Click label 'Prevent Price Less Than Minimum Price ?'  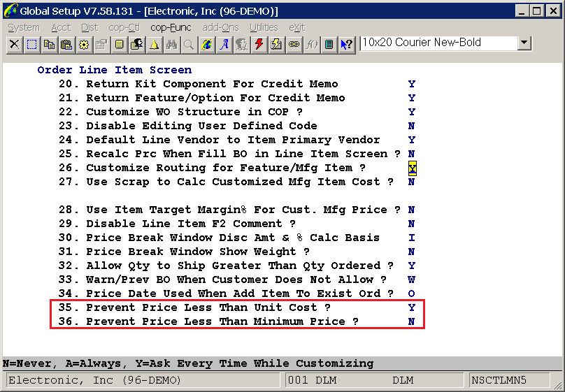[222, 322]
